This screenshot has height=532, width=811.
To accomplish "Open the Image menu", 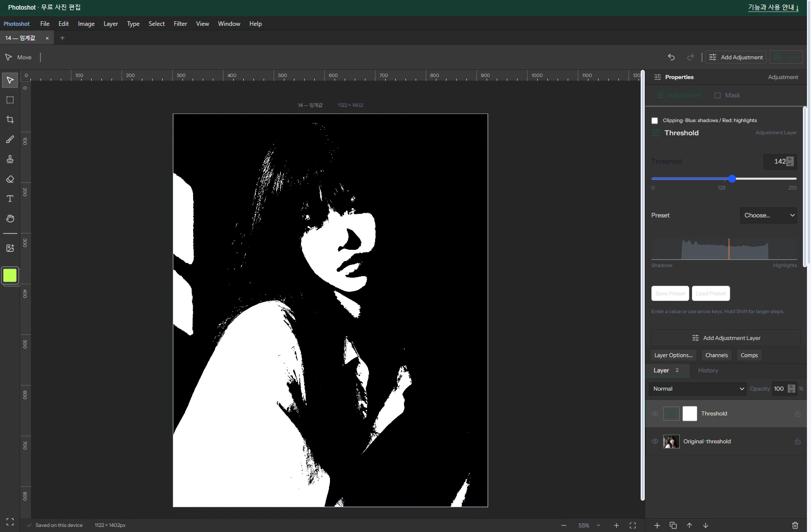I will click(86, 24).
